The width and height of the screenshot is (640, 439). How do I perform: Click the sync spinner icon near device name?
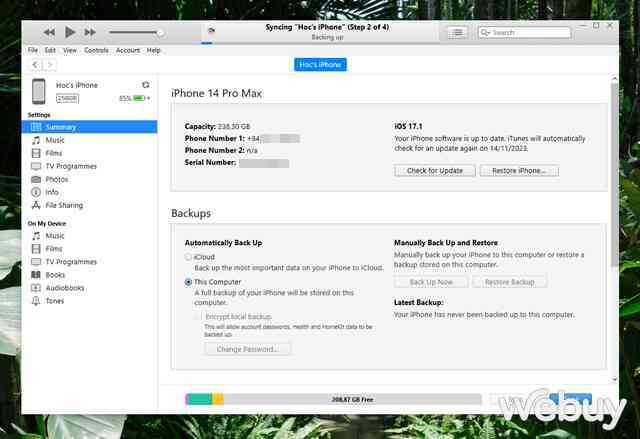[x=146, y=85]
